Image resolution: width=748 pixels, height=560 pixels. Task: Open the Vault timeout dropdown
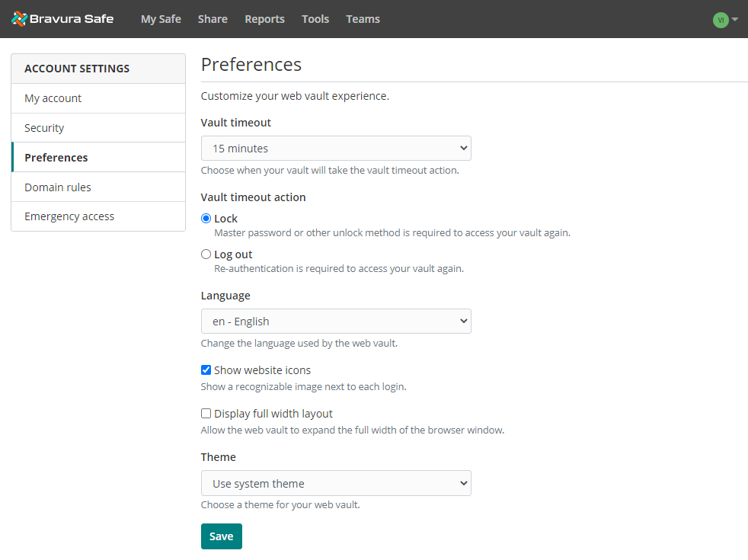click(x=336, y=149)
